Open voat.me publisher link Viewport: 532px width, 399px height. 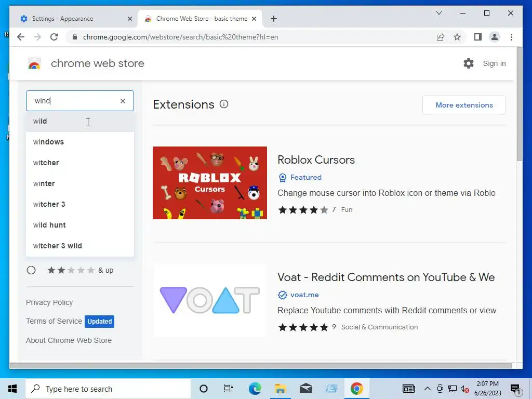[x=304, y=295]
